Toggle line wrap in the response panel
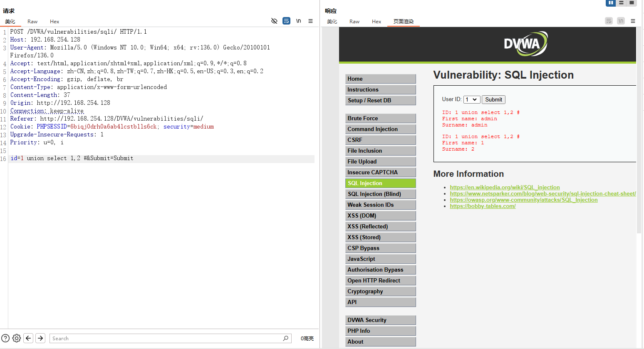Image resolution: width=644 pixels, height=349 pixels. point(609,21)
